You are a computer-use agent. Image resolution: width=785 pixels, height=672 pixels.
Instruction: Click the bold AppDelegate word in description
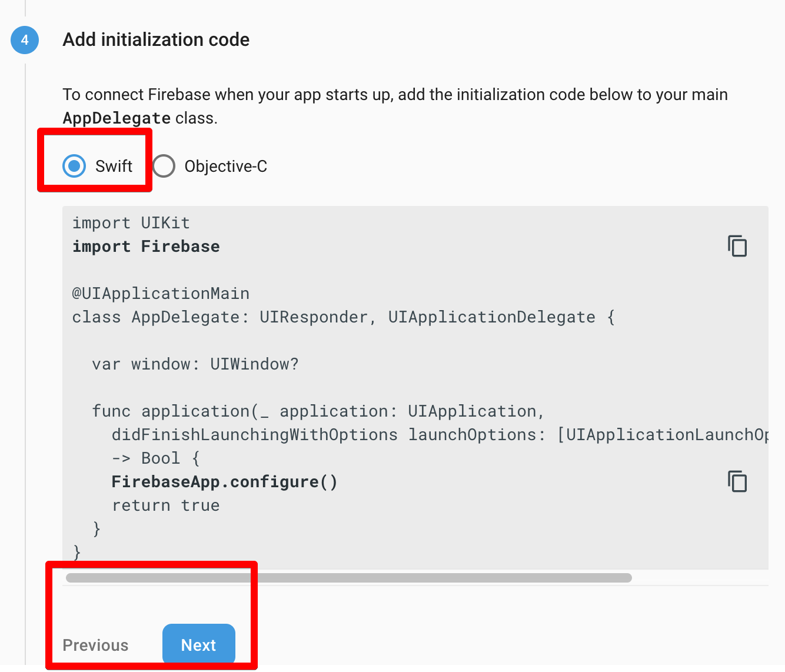click(x=117, y=118)
